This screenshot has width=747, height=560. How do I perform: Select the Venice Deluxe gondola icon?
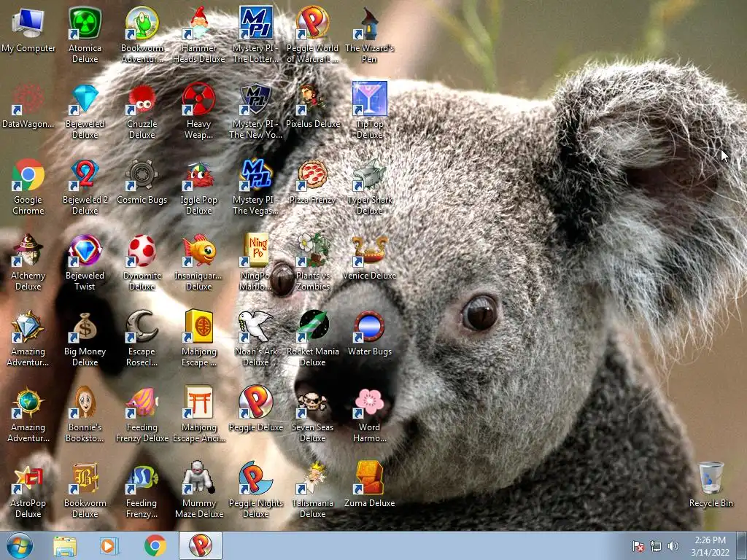click(x=369, y=251)
